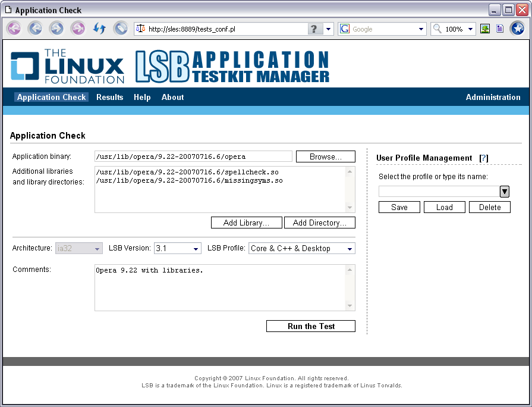
Task: Click the LSB Application Testkit Manager logo
Action: pyautogui.click(x=232, y=66)
